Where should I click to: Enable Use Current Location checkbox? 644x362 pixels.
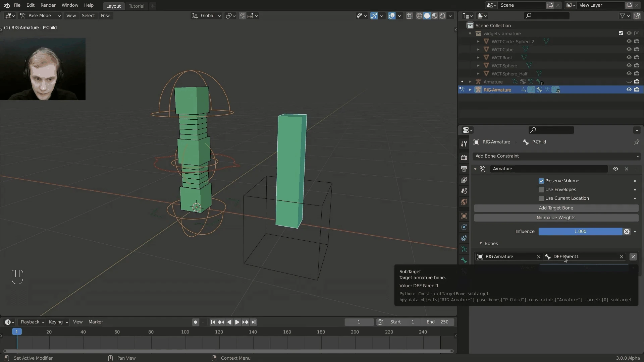click(x=541, y=198)
